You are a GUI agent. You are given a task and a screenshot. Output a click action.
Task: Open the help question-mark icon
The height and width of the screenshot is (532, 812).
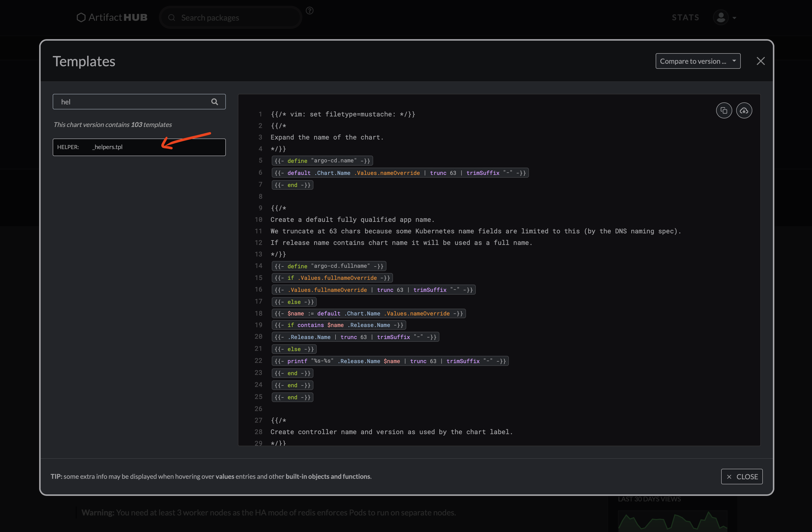309,10
